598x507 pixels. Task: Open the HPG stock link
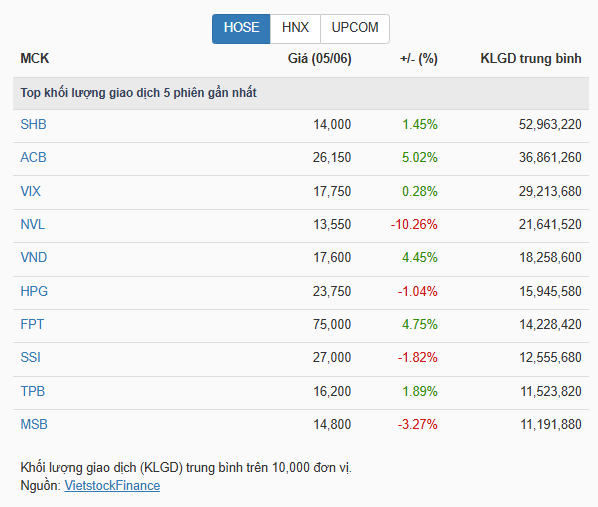click(34, 291)
